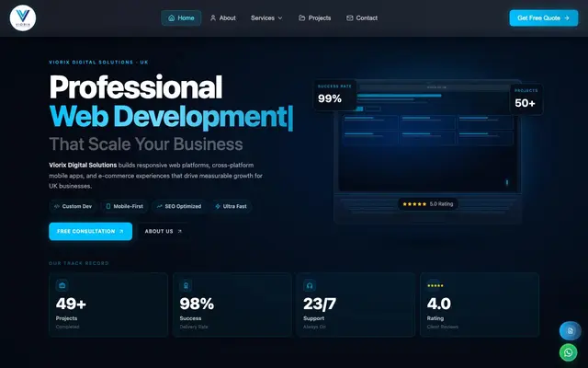Click the folder icon beside Projects

tap(302, 18)
